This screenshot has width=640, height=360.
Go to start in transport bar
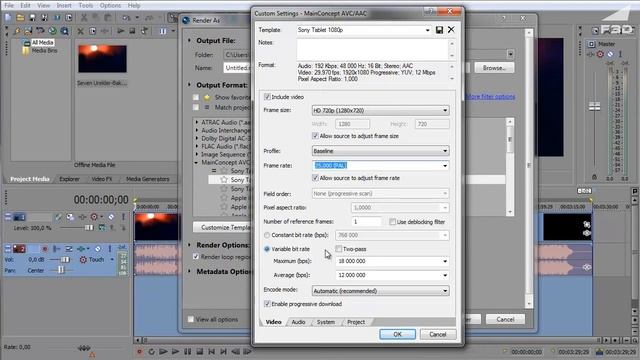(211, 351)
